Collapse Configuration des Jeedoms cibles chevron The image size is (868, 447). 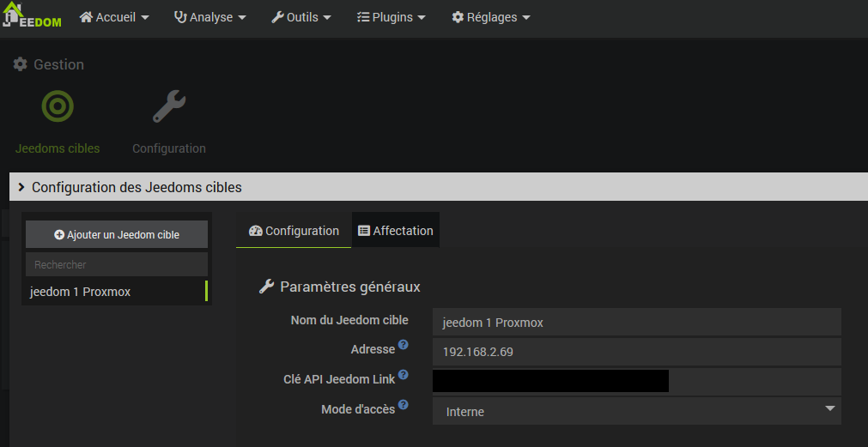[x=21, y=187]
